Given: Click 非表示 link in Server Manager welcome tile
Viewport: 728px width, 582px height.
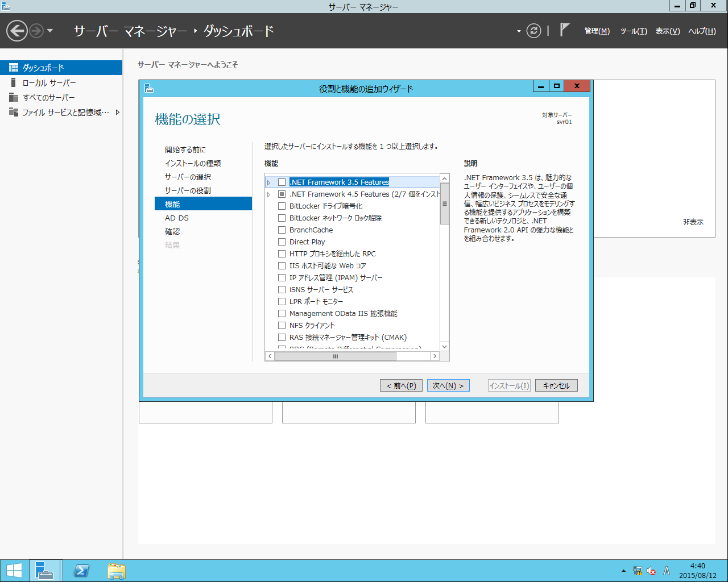Looking at the screenshot, I should tap(693, 222).
